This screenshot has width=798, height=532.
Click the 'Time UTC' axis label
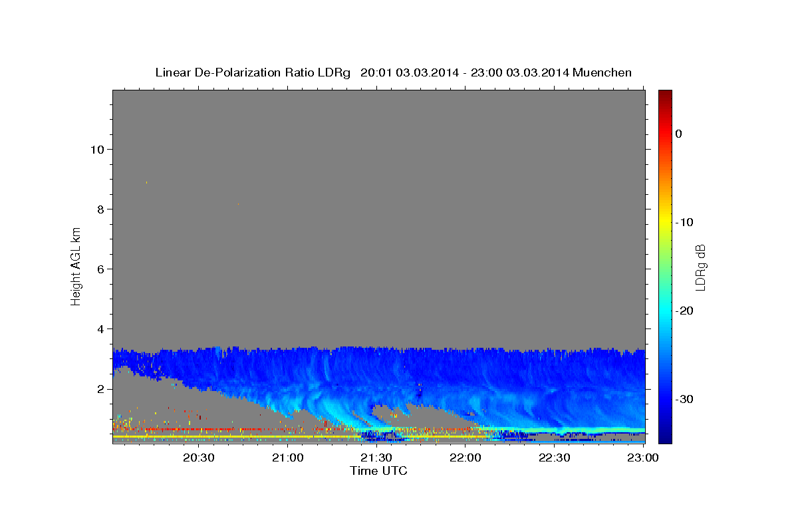click(378, 471)
